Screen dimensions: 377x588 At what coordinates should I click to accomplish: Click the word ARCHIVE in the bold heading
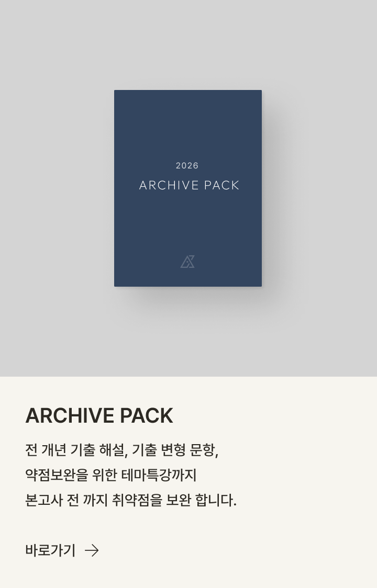(x=70, y=415)
